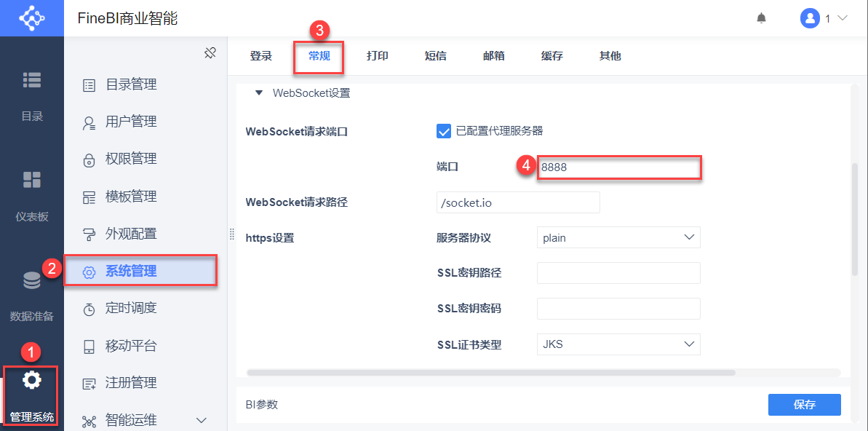Click the SSL密钥密码 input field
Screen dimensions: 868x431
pos(618,309)
